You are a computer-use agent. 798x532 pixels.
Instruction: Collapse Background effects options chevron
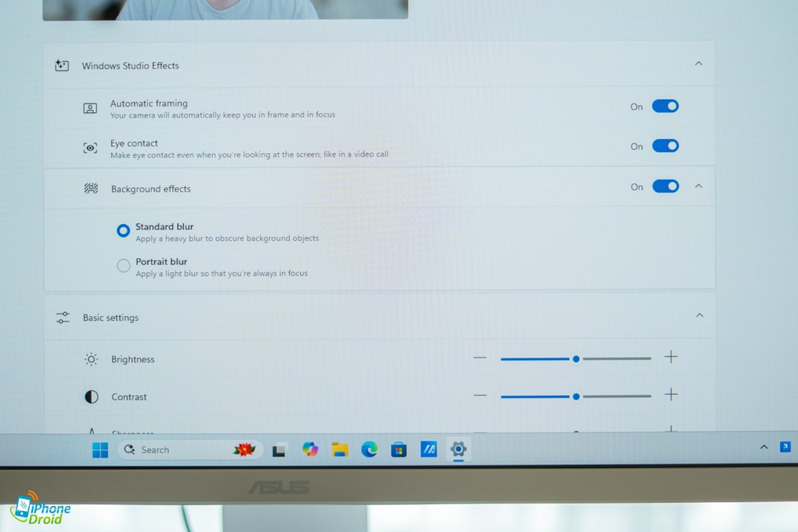tap(698, 187)
